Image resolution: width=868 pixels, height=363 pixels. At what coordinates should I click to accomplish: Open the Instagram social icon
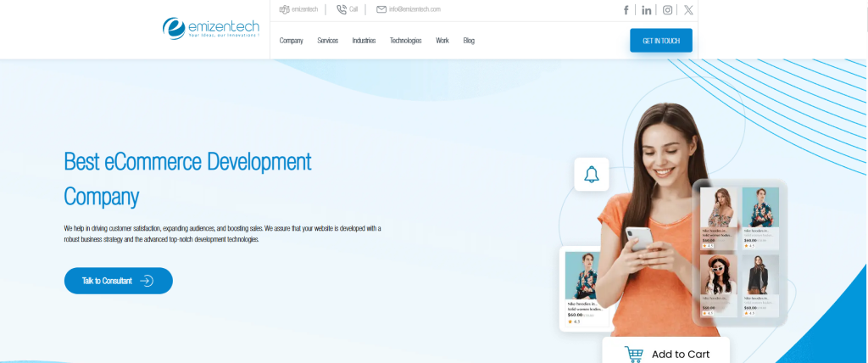coord(668,10)
